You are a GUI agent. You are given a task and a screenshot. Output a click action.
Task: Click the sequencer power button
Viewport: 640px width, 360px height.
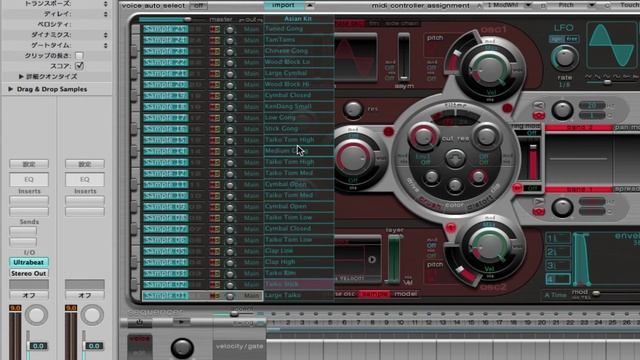coord(139,322)
